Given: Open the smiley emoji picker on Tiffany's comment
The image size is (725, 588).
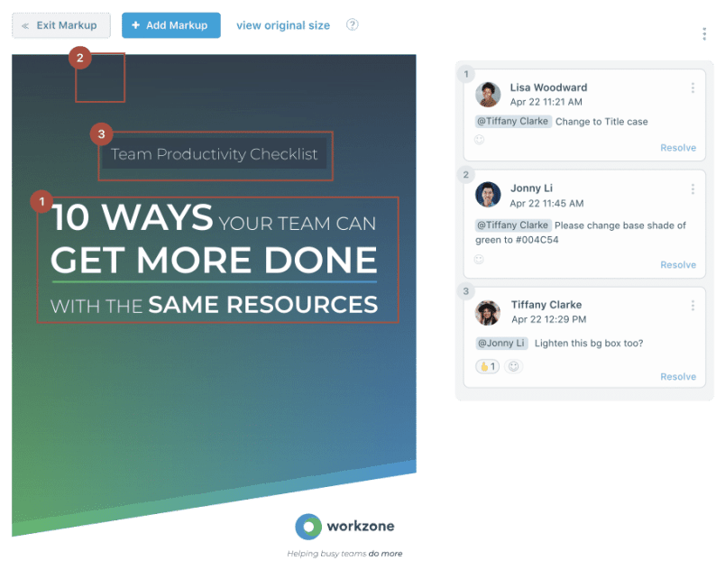Looking at the screenshot, I should (x=514, y=366).
